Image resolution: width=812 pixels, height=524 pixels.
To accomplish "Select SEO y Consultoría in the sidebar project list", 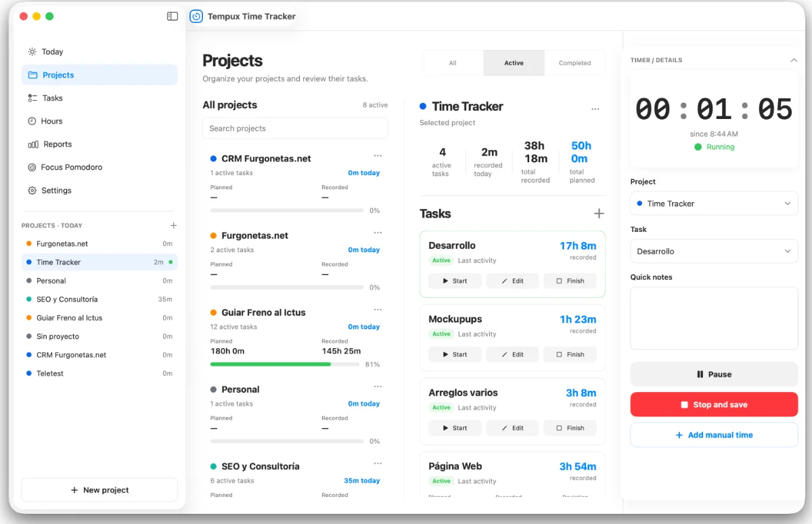I will 99,299.
